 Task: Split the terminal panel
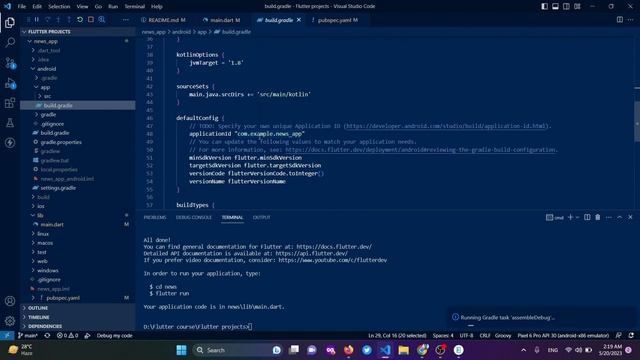click(x=587, y=217)
